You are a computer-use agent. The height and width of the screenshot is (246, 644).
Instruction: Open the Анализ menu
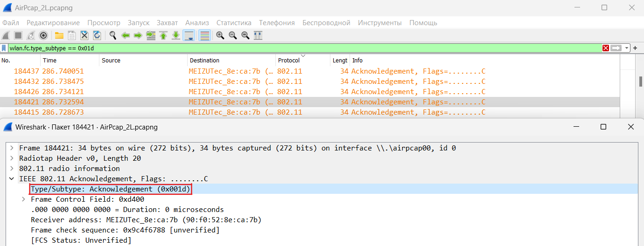coord(197,23)
